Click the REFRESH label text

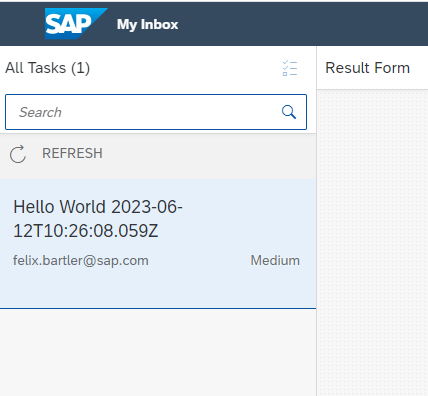click(x=72, y=153)
